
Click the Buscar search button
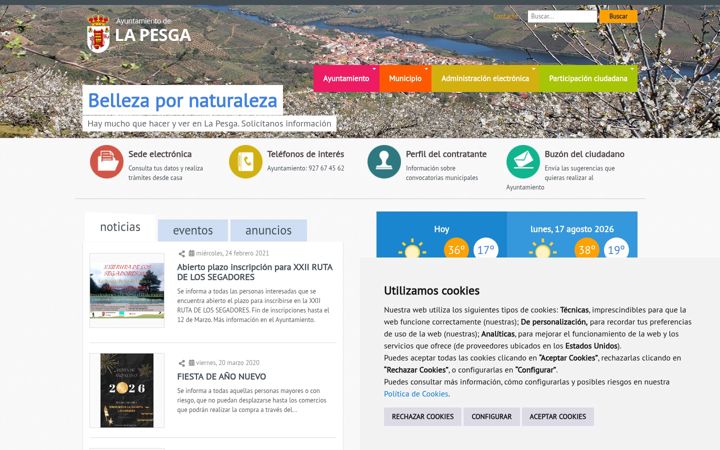[x=618, y=16]
